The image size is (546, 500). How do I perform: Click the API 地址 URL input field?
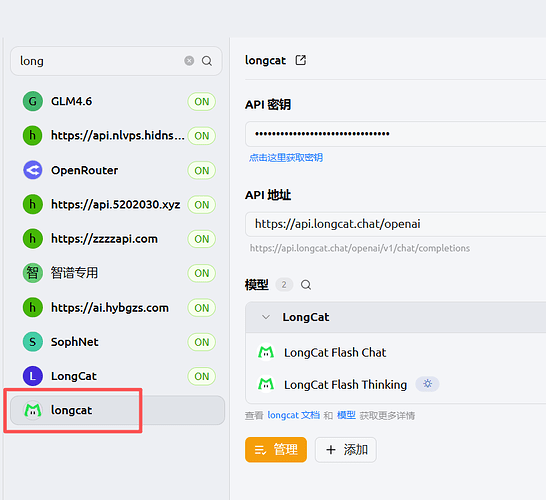coord(396,224)
